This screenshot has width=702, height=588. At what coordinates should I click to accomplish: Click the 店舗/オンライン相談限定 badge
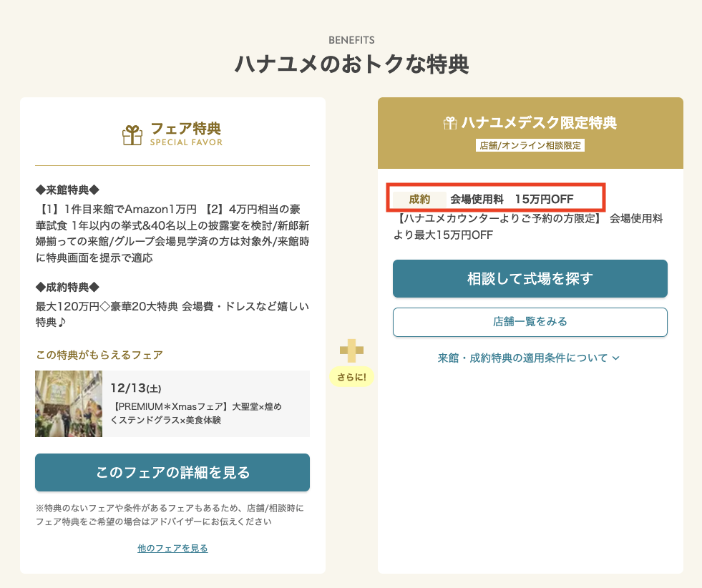coord(530,145)
